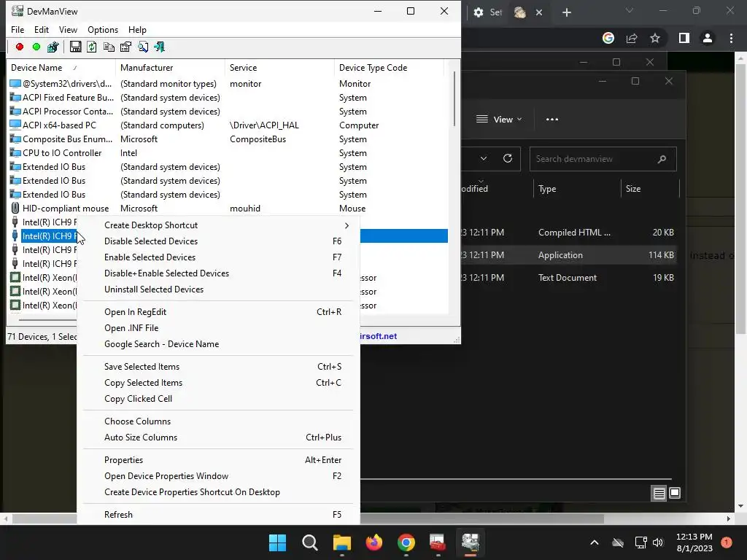Switch Explorer to large thumbnails view icon
This screenshot has width=747, height=560.
675,494
